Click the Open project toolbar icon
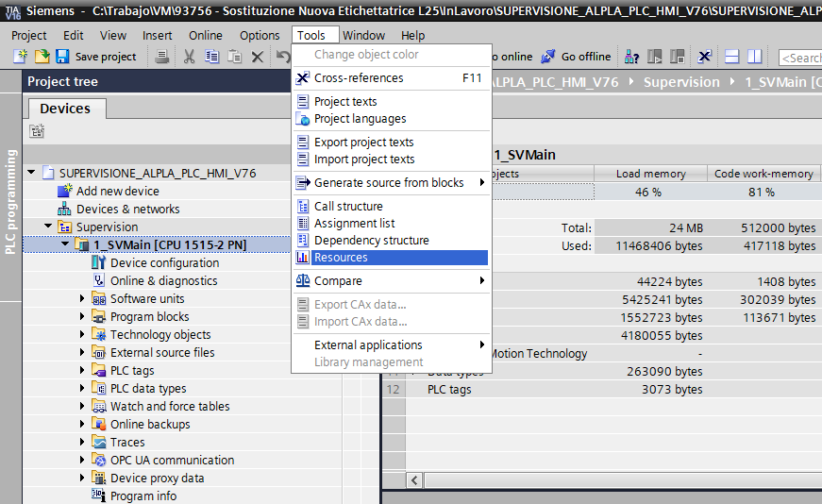Image resolution: width=822 pixels, height=504 pixels. (x=42, y=56)
